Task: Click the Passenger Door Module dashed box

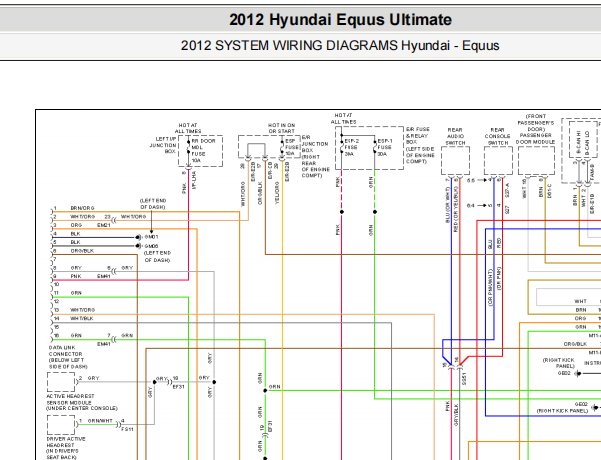Action: pyautogui.click(x=536, y=161)
